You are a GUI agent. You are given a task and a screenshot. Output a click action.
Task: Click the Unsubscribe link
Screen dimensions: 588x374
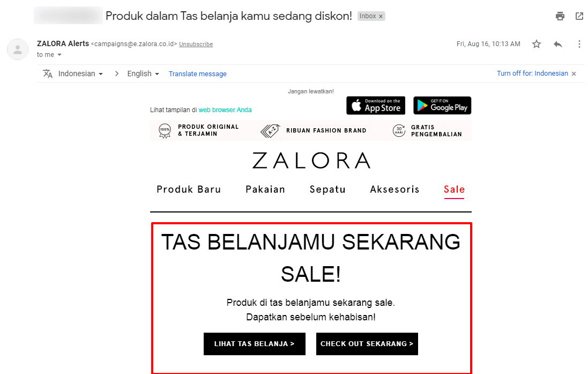coord(196,45)
